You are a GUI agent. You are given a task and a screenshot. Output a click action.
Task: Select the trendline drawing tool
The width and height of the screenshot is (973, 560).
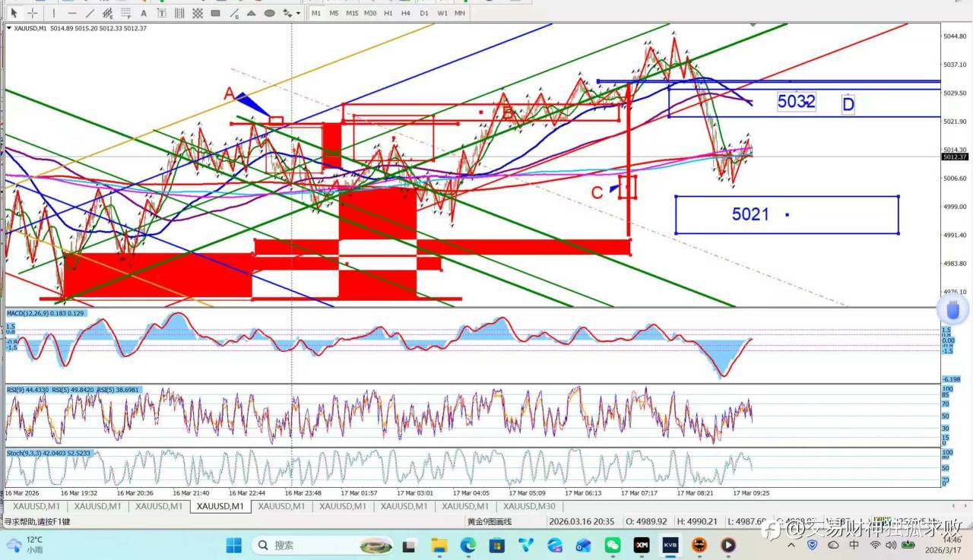[x=90, y=13]
